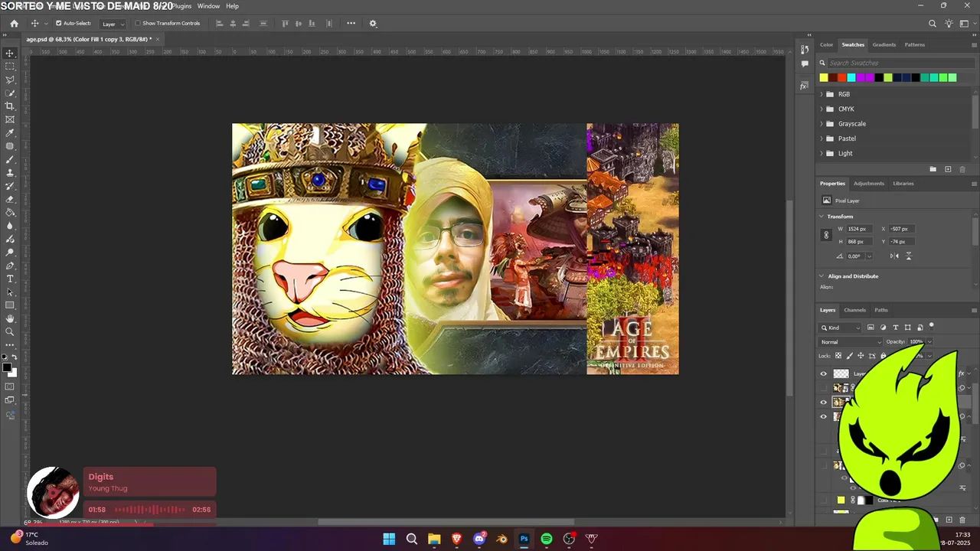980x551 pixels.
Task: Align bottom edges in options bar
Action: click(312, 24)
